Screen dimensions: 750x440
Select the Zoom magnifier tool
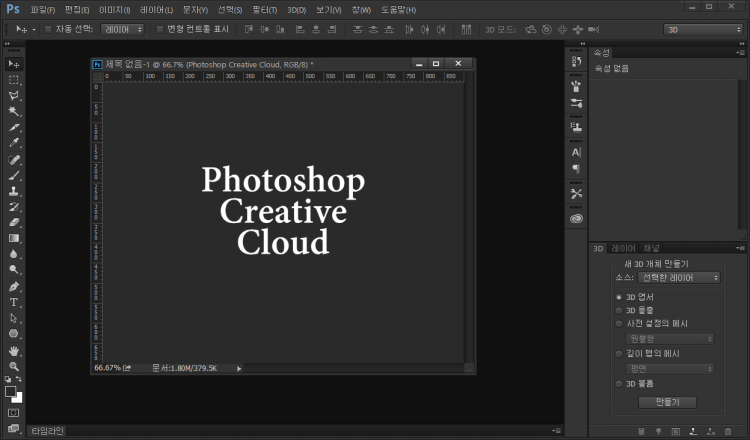[14, 366]
